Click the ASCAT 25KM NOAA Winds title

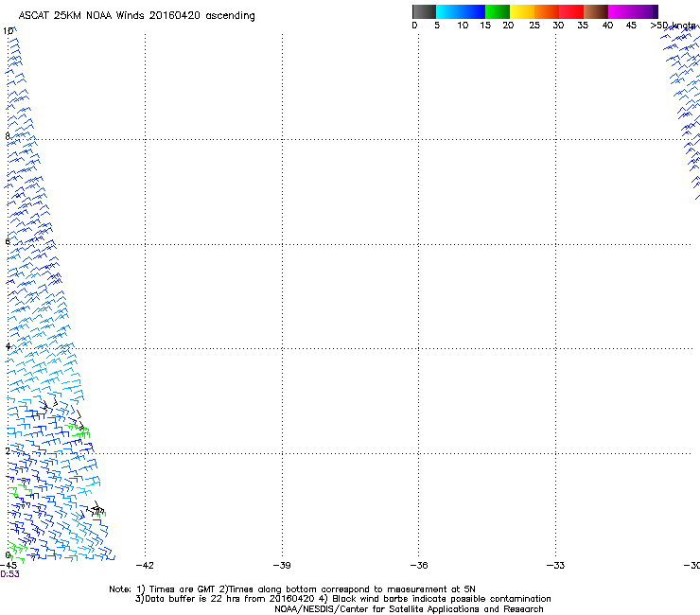point(136,16)
